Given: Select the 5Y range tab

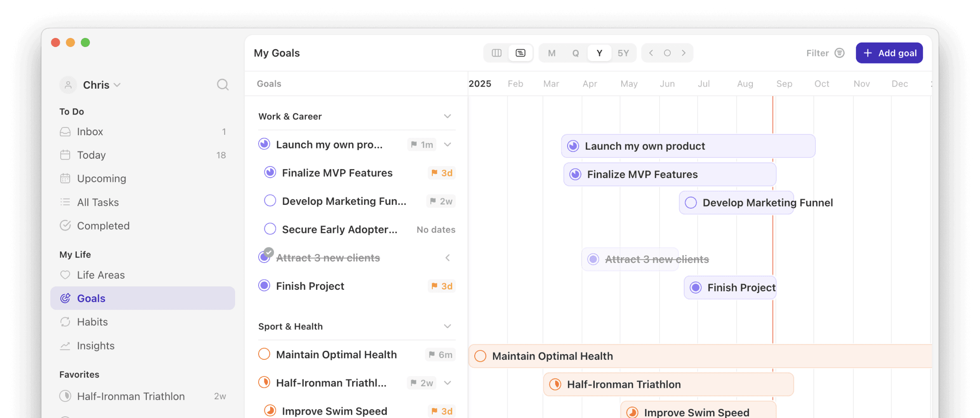Looking at the screenshot, I should coord(623,53).
